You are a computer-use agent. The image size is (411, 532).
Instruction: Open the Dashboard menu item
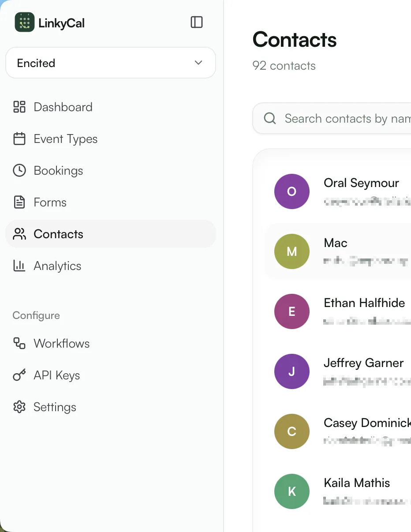click(111, 107)
